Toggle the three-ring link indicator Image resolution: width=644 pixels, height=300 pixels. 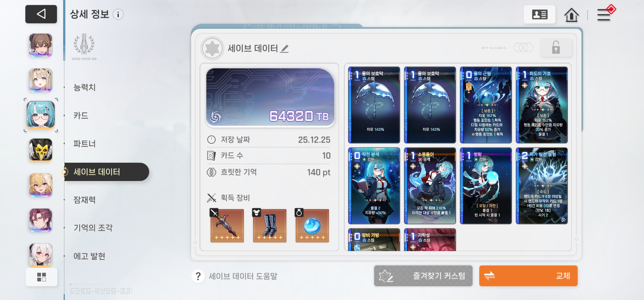tap(523, 47)
